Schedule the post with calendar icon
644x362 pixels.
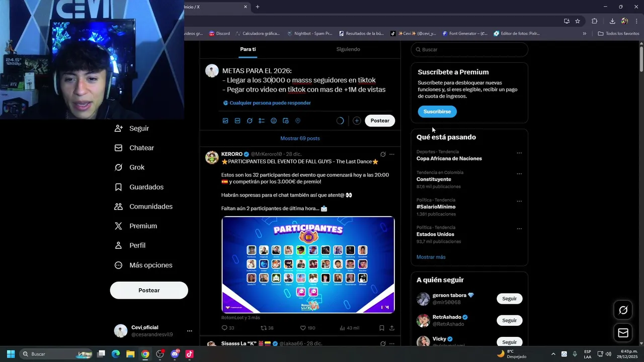[x=286, y=121]
